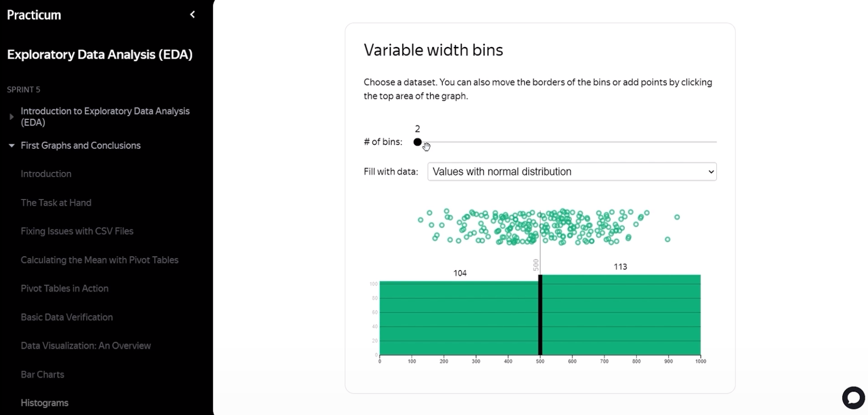Select the Bar Charts lesson
Image resolution: width=868 pixels, height=415 pixels.
42,375
